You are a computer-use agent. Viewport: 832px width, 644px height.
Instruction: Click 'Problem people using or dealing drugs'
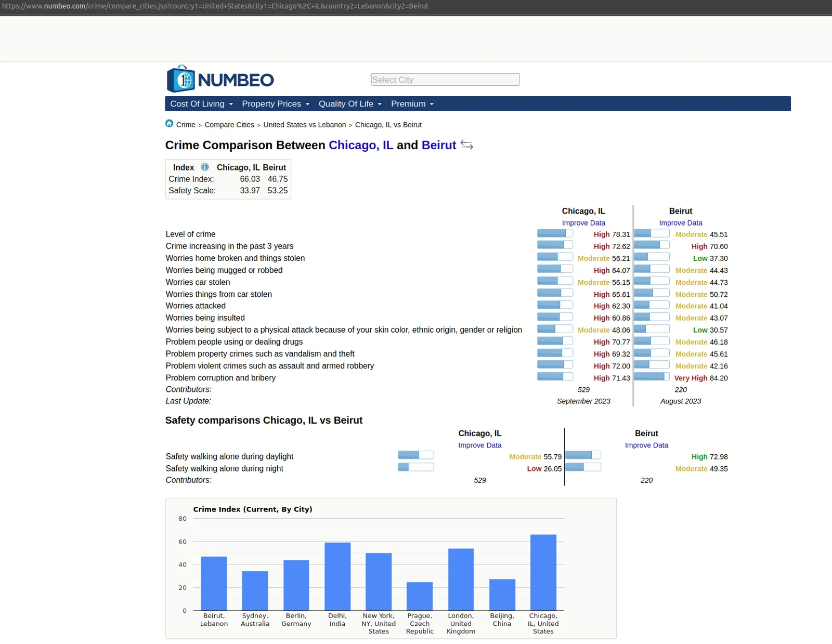[x=235, y=342]
